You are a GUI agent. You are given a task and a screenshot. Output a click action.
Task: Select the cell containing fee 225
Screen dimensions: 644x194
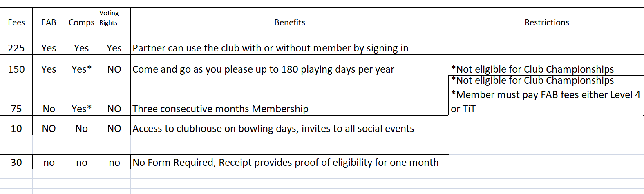pyautogui.click(x=16, y=48)
